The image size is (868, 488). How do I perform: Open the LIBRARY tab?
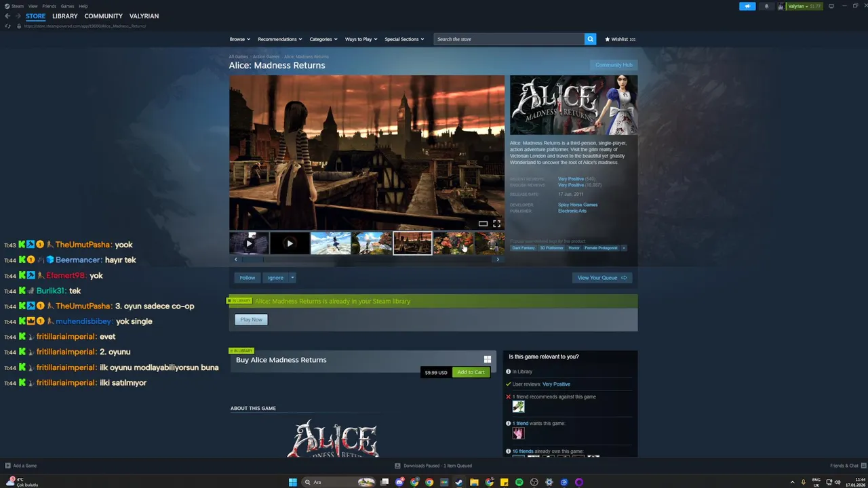pyautogui.click(x=65, y=16)
